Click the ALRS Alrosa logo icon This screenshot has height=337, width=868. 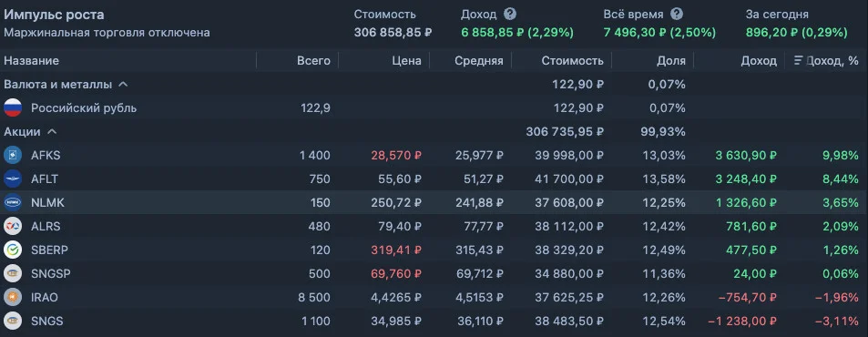(x=13, y=226)
